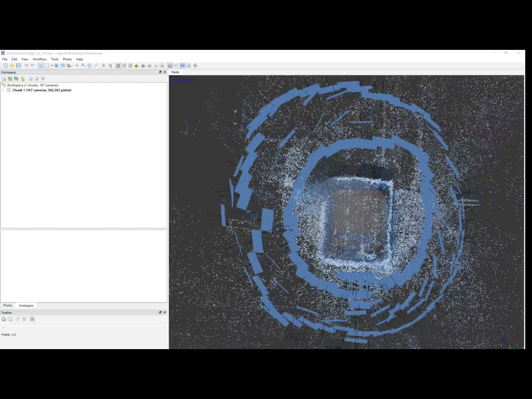Choose the Rectangle selection tool

[x=47, y=65]
